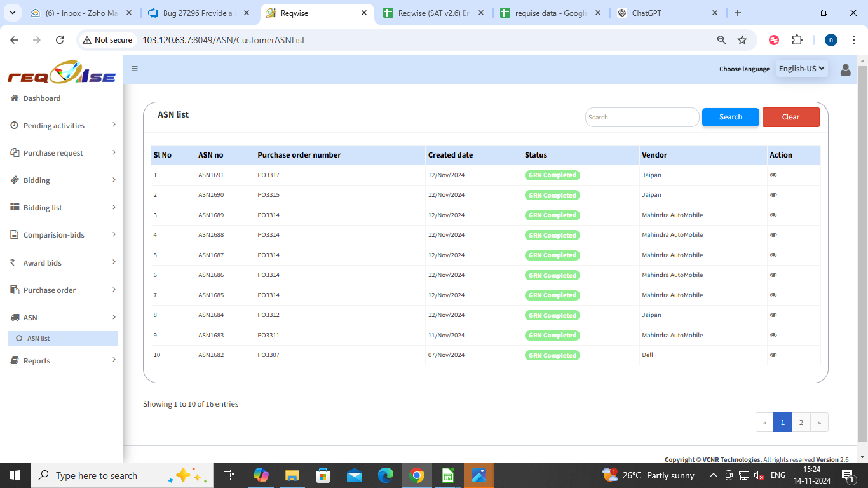Expand Purchase request menu chevron
The width and height of the screenshot is (868, 488).
114,152
